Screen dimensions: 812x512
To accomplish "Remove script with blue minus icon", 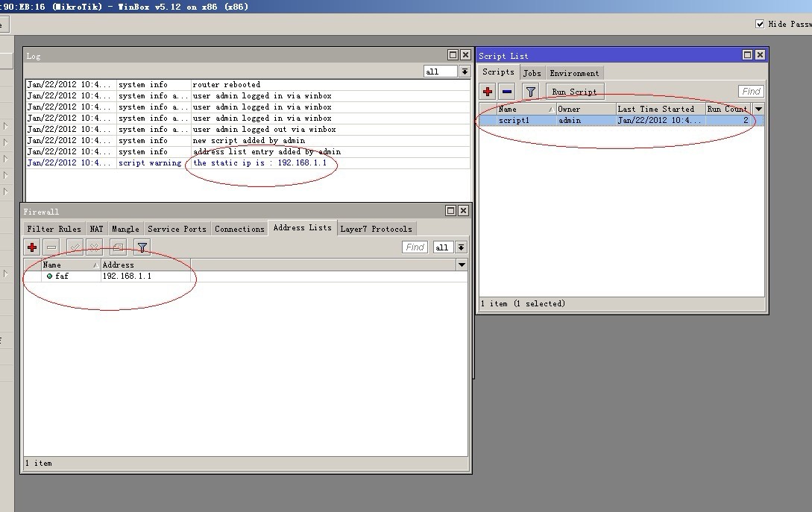I will tap(507, 92).
